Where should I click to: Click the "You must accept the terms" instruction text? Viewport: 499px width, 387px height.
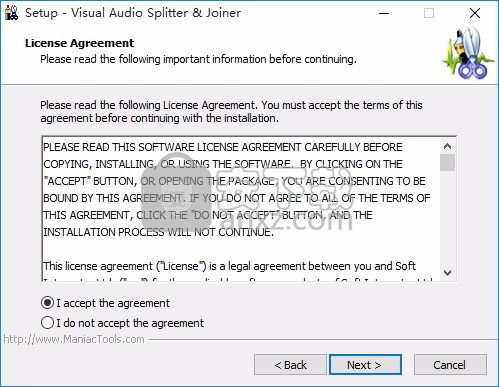pyautogui.click(x=342, y=105)
